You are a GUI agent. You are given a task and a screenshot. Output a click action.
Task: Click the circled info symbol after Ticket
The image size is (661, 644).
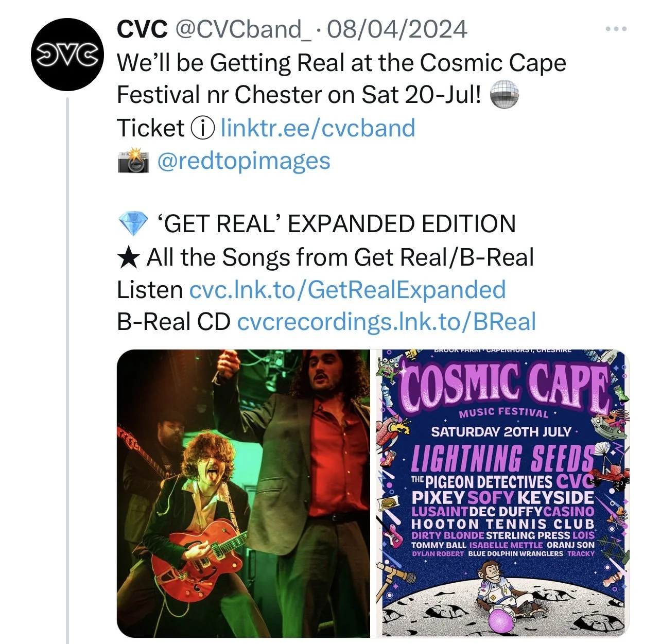point(203,128)
